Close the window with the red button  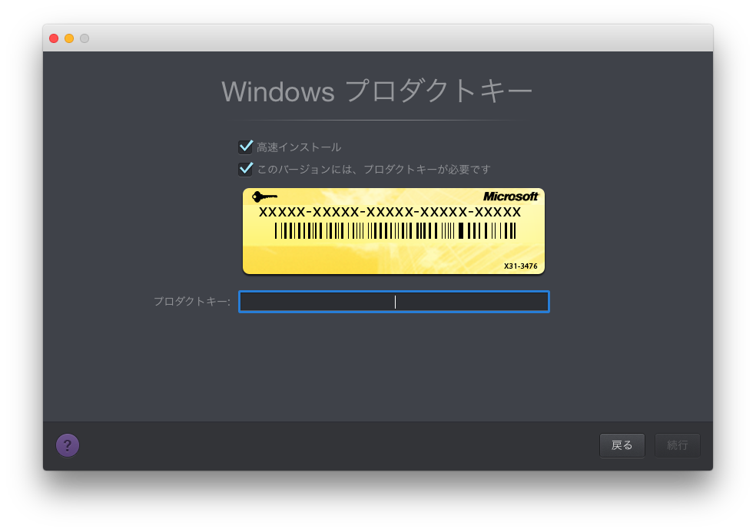point(54,38)
